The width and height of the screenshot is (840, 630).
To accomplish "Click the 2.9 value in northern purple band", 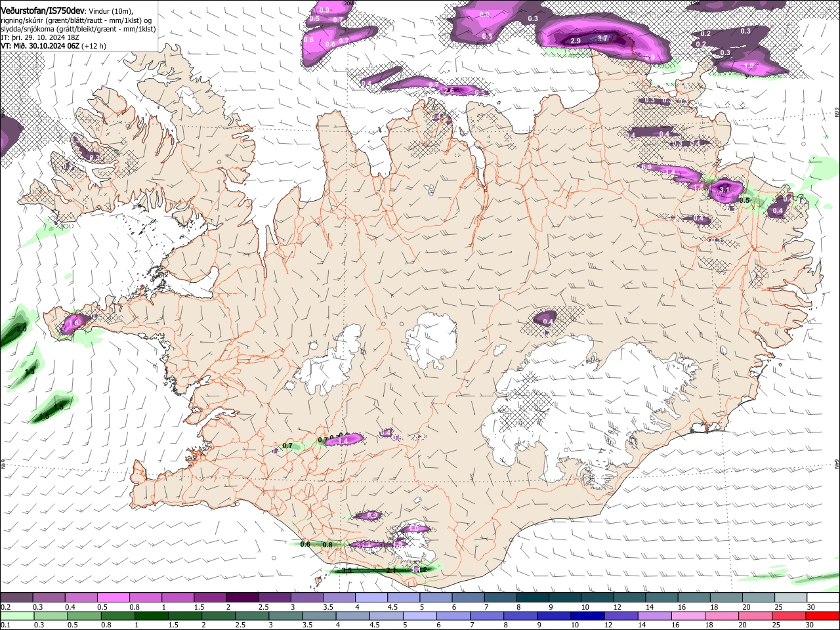I will coord(576,41).
